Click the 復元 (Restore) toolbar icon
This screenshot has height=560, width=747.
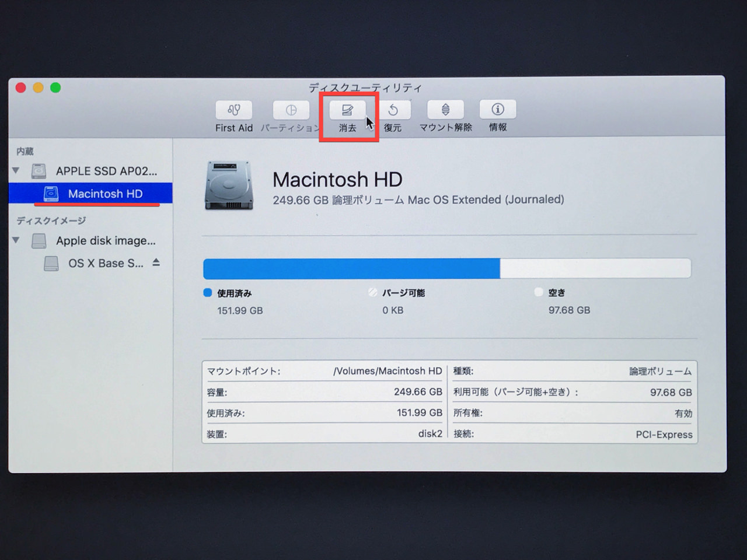393,110
